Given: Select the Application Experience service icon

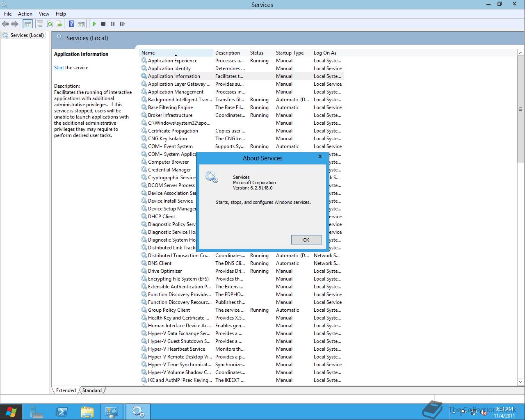Looking at the screenshot, I should point(144,61).
